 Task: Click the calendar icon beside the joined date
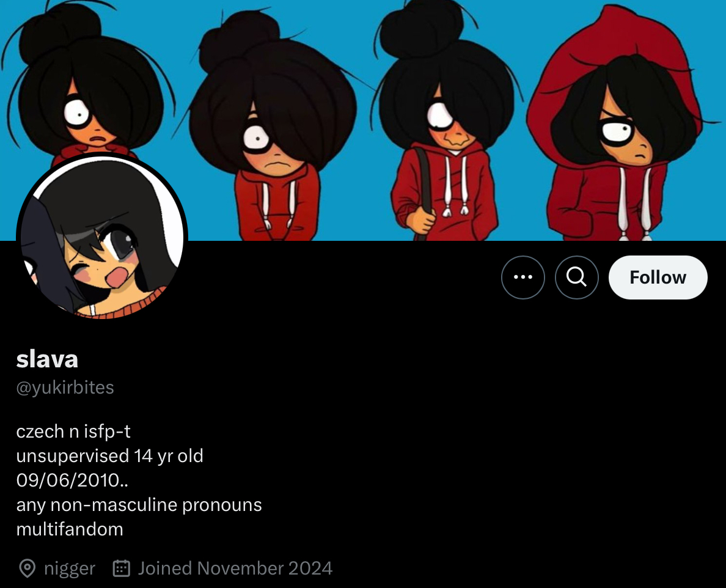[x=122, y=568]
